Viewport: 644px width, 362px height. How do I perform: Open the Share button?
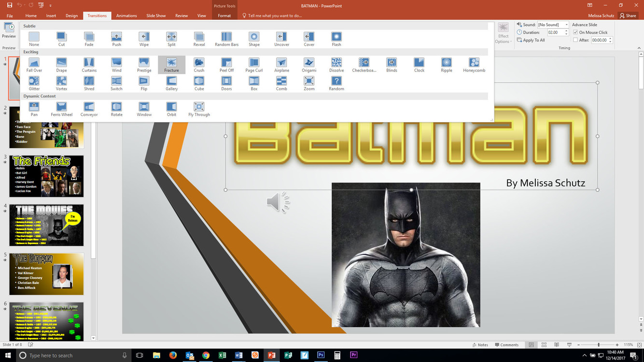coord(628,15)
